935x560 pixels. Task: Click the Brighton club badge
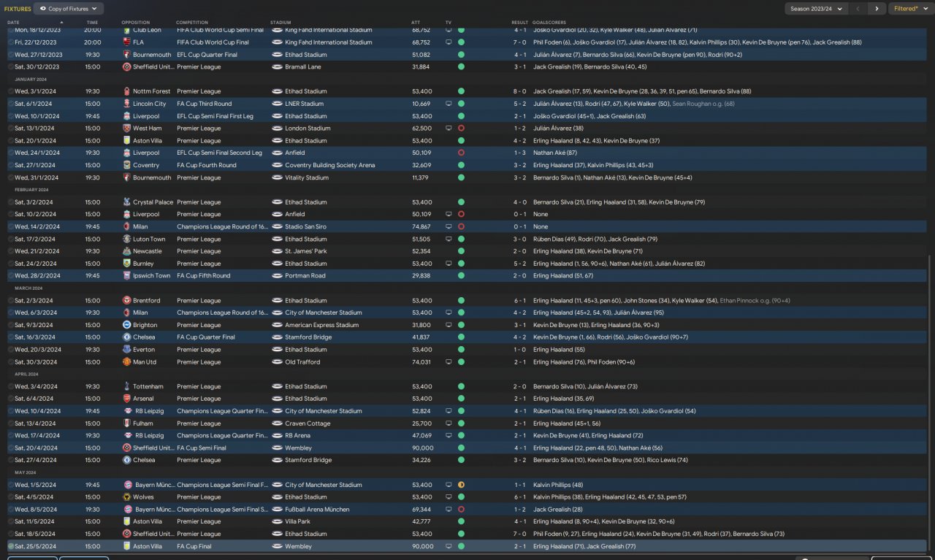pos(127,325)
